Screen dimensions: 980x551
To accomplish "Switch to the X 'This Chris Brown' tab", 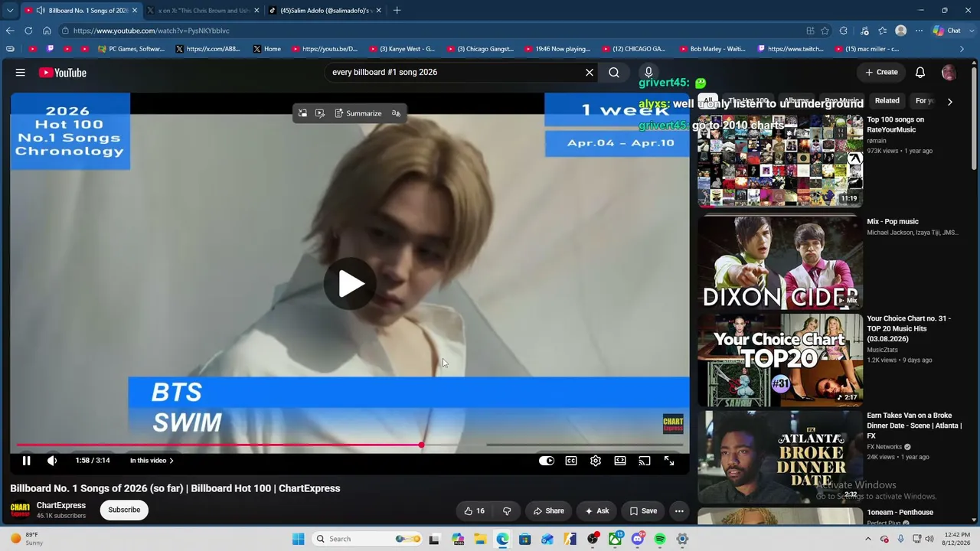I will [204, 11].
